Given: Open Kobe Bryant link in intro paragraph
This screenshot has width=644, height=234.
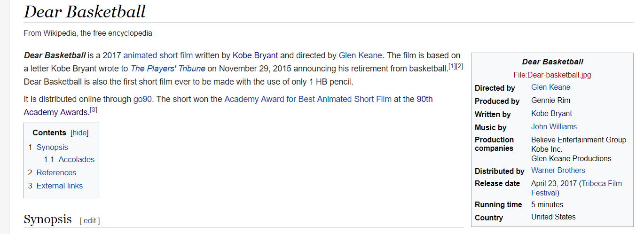Looking at the screenshot, I should [x=255, y=55].
